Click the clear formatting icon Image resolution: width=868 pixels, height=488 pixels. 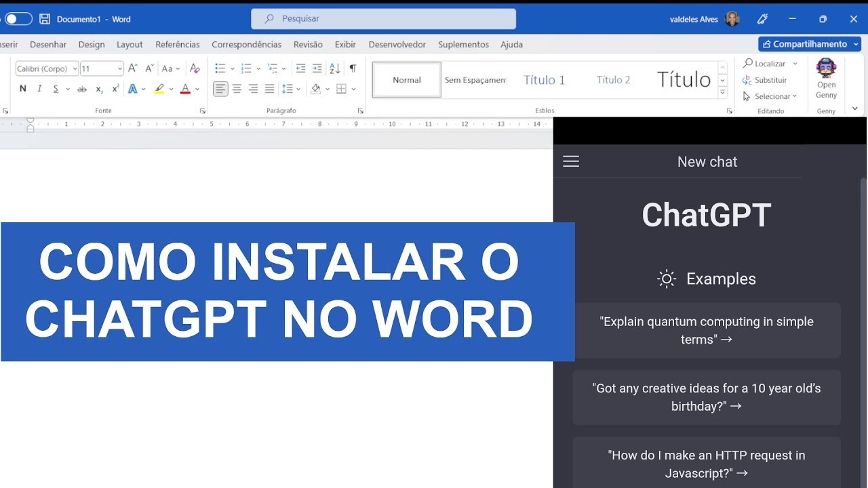tap(195, 68)
